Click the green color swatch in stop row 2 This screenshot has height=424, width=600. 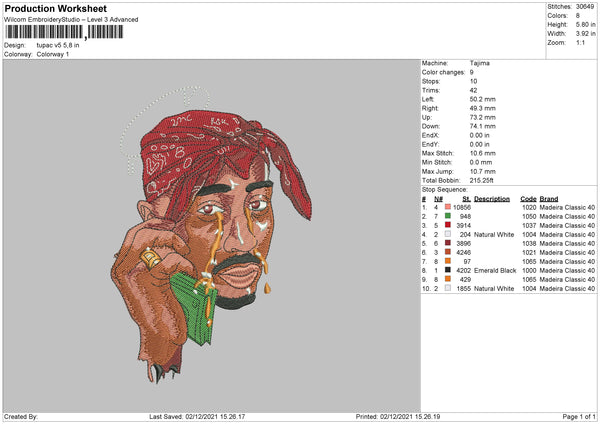[448, 216]
